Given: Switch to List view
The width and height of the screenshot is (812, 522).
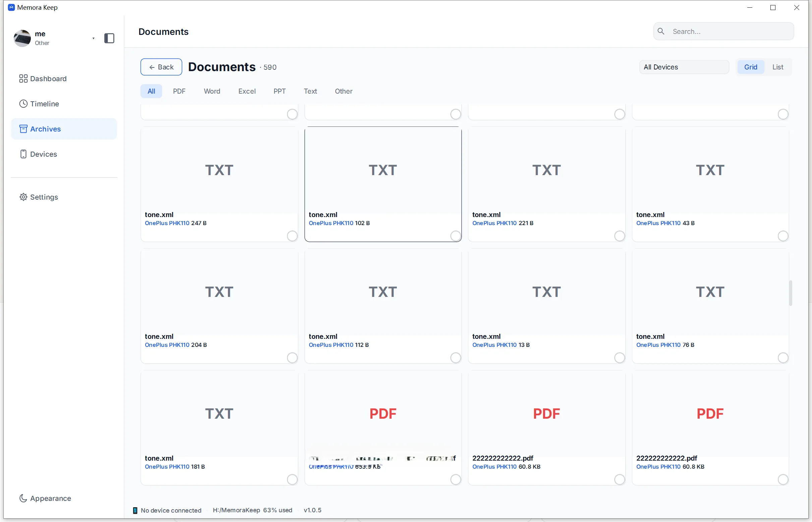Looking at the screenshot, I should (x=777, y=67).
